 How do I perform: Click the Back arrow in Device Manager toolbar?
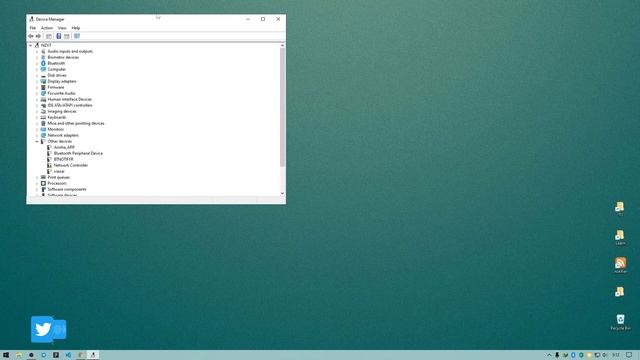tap(31, 36)
